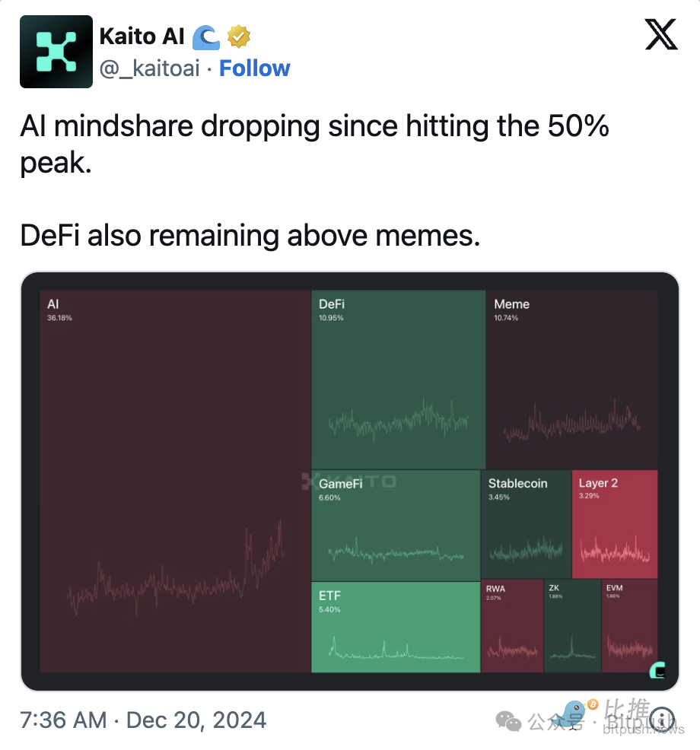Click the gold verified badge
The image size is (700, 750).
point(239,36)
